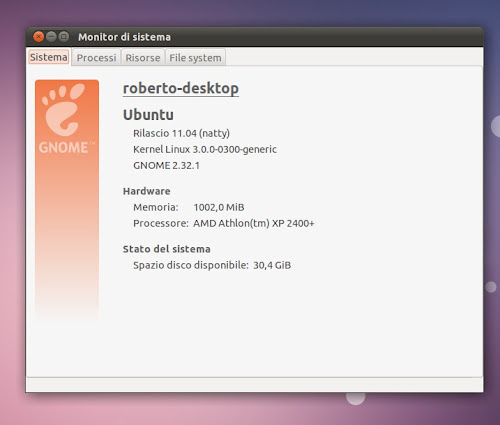Click the GNOME 2.32.1 version text

(x=166, y=165)
